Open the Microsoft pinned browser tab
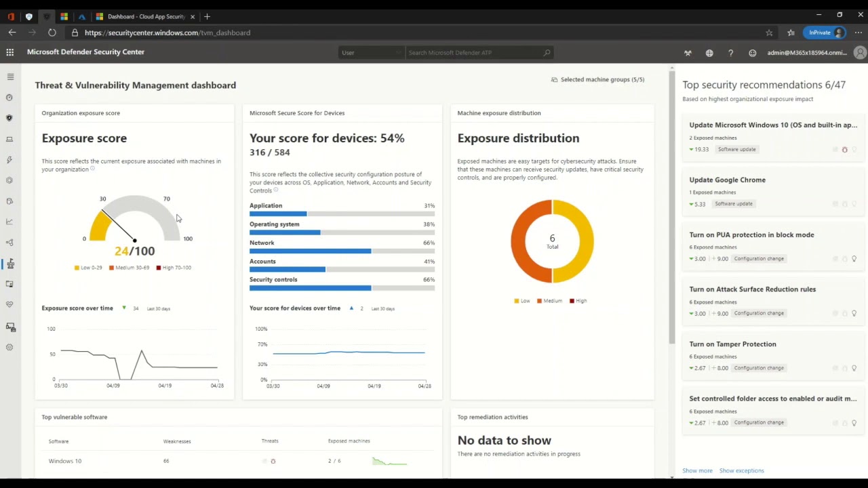 click(x=64, y=16)
